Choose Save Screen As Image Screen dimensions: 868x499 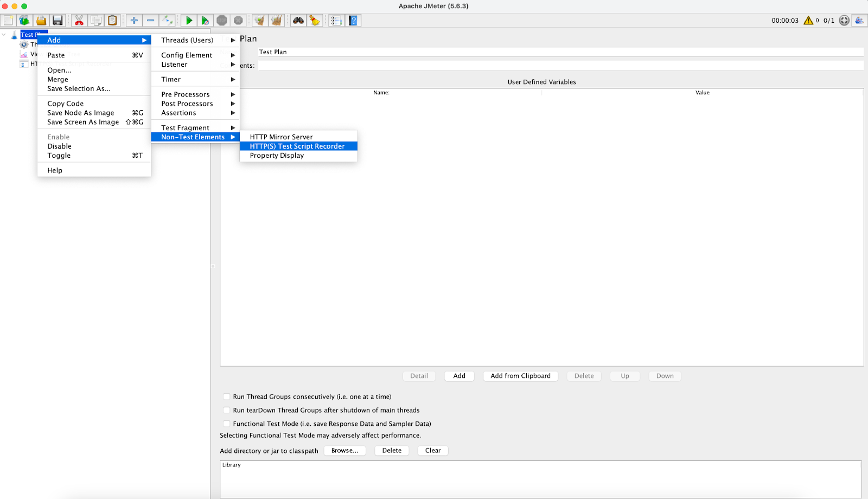click(x=94, y=122)
